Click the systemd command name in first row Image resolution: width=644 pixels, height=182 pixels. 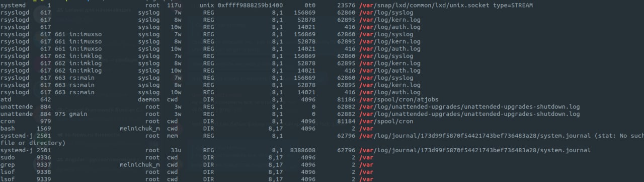pyautogui.click(x=13, y=5)
